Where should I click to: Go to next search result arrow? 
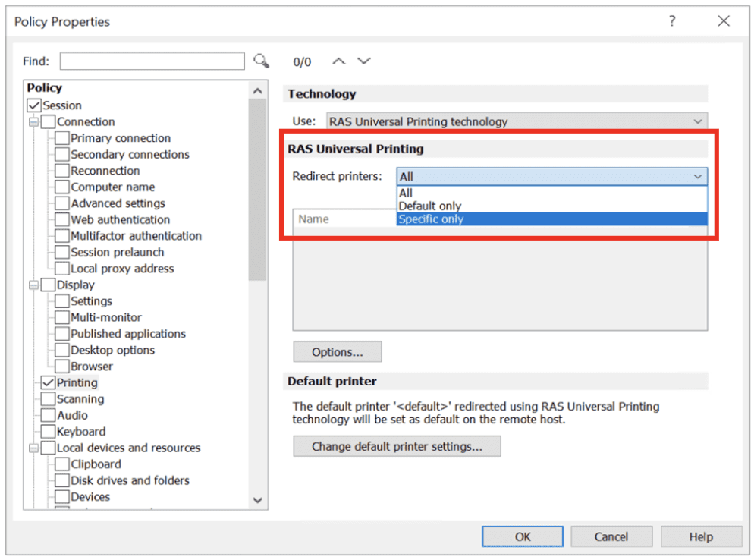[x=364, y=61]
